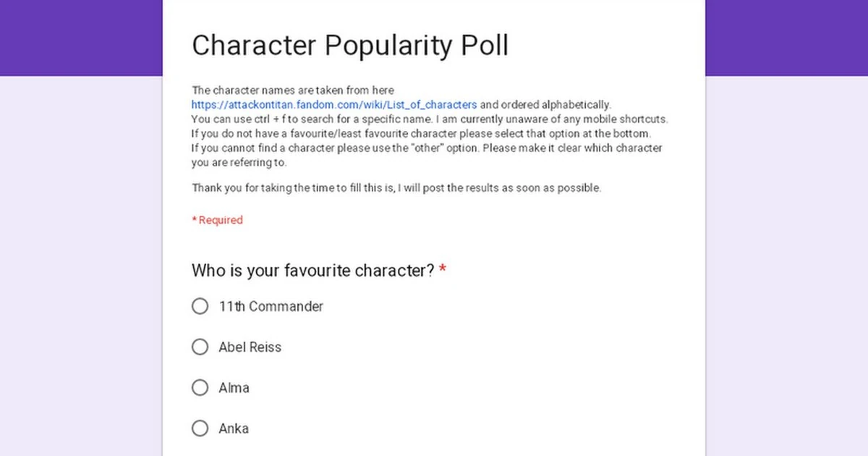The height and width of the screenshot is (456, 868).
Task: Click the label text "Abel Reiss"
Action: (250, 347)
